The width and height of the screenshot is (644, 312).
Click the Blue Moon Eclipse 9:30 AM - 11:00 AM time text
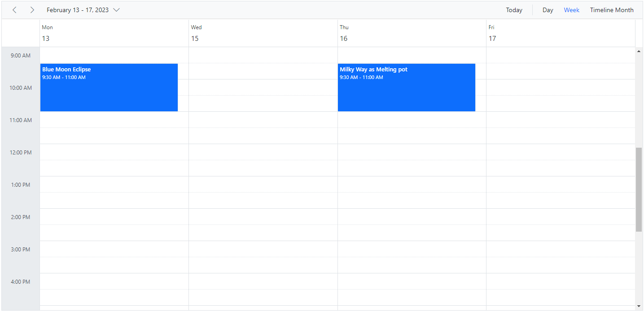pyautogui.click(x=64, y=77)
